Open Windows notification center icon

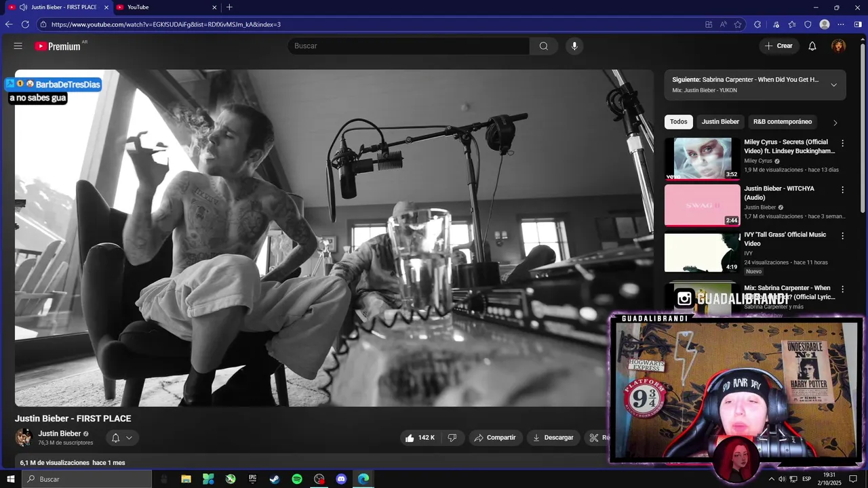click(853, 479)
